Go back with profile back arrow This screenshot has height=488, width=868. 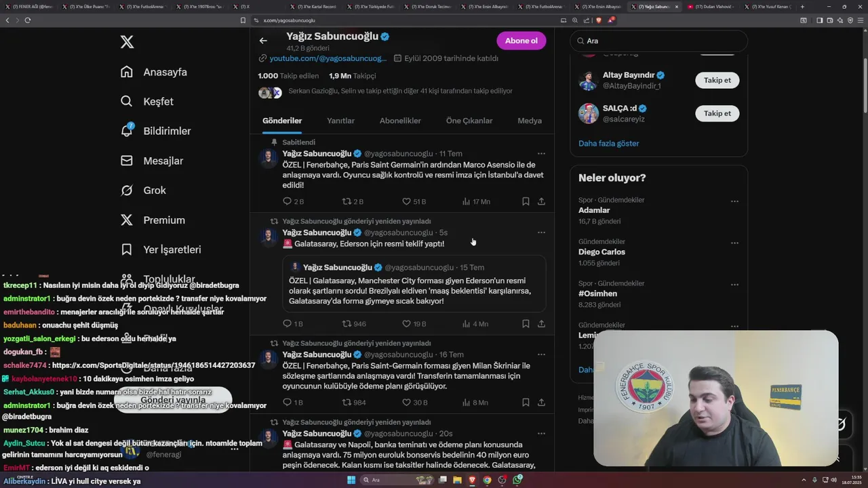click(x=263, y=41)
